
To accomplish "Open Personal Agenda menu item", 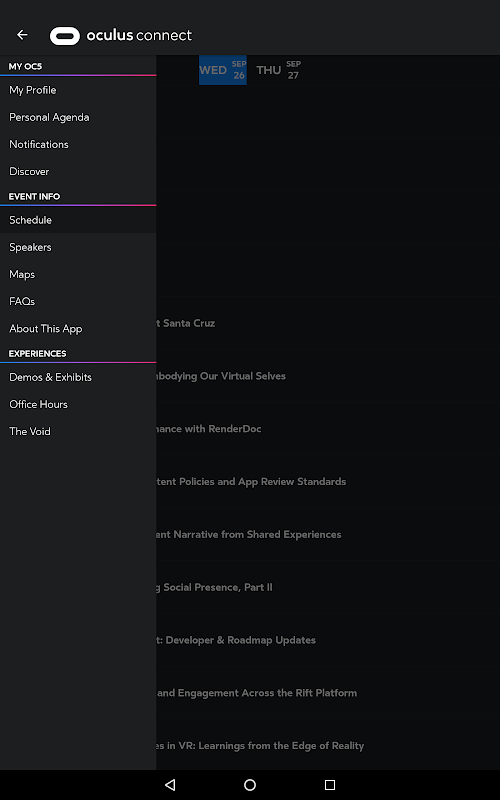I will tap(78, 117).
